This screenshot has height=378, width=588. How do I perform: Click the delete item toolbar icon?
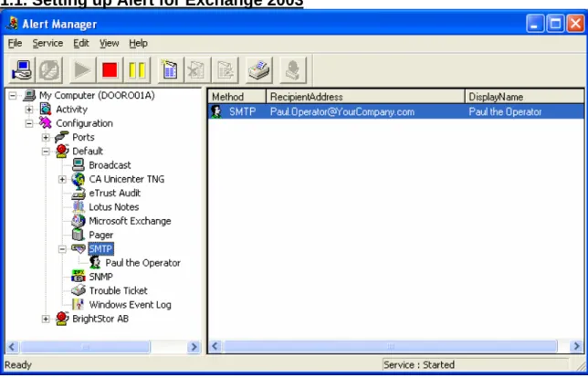pos(197,70)
